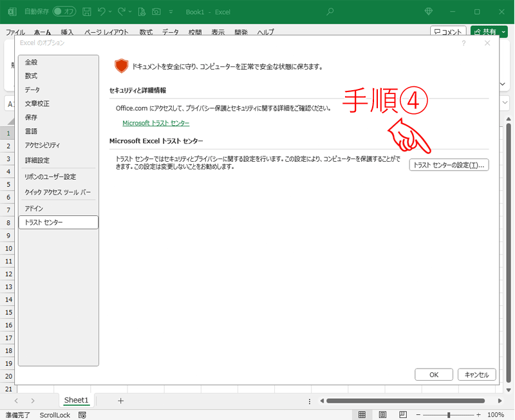Open the Customize Quick Access Toolbar dropdown
515x420 pixels.
171,12
